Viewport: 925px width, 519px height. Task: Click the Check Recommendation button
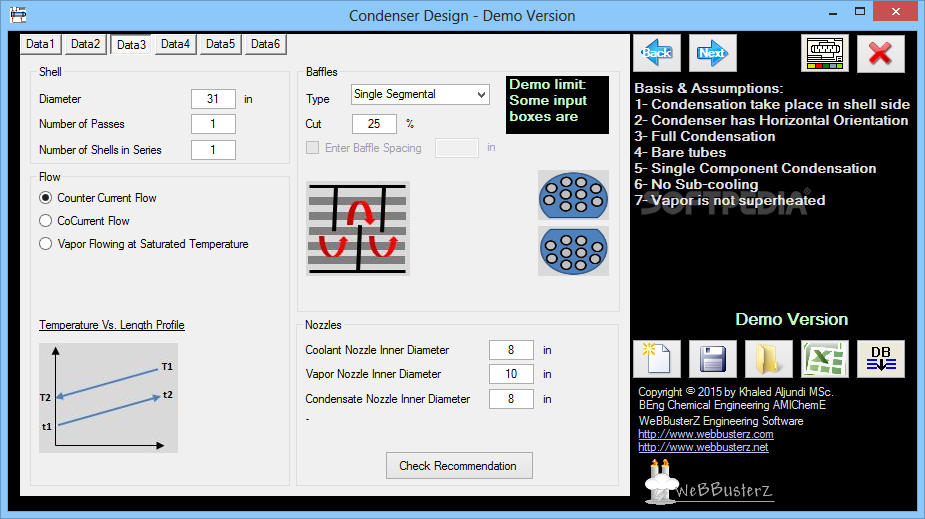[x=459, y=466]
